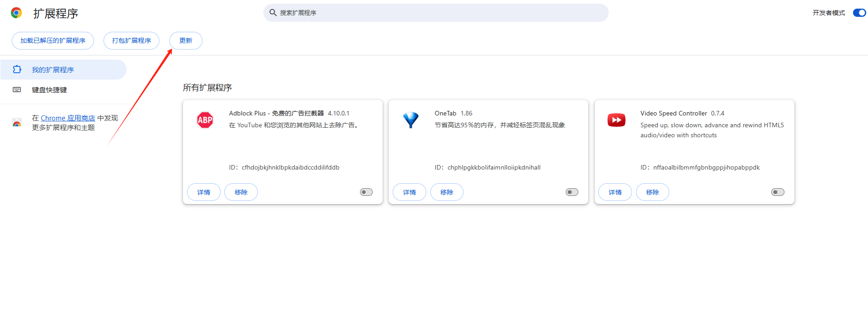The width and height of the screenshot is (868, 315).
Task: Open 键盘快捷键 in the sidebar
Action: tap(63, 90)
